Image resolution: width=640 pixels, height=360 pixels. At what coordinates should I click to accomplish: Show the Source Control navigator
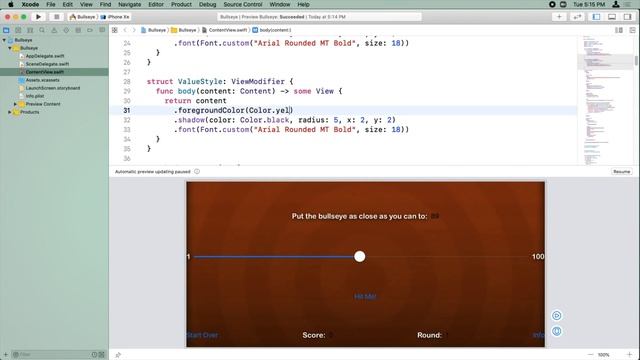pos(18,30)
